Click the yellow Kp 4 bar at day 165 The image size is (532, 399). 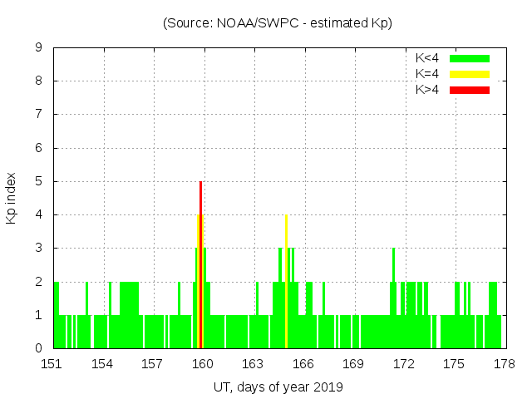(286, 283)
